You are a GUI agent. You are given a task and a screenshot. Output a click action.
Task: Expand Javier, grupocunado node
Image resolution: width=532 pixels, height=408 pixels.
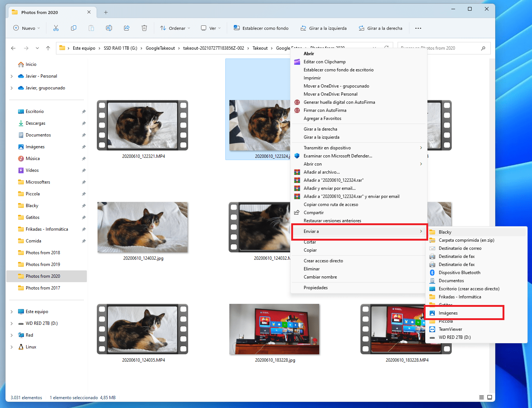tap(11, 88)
